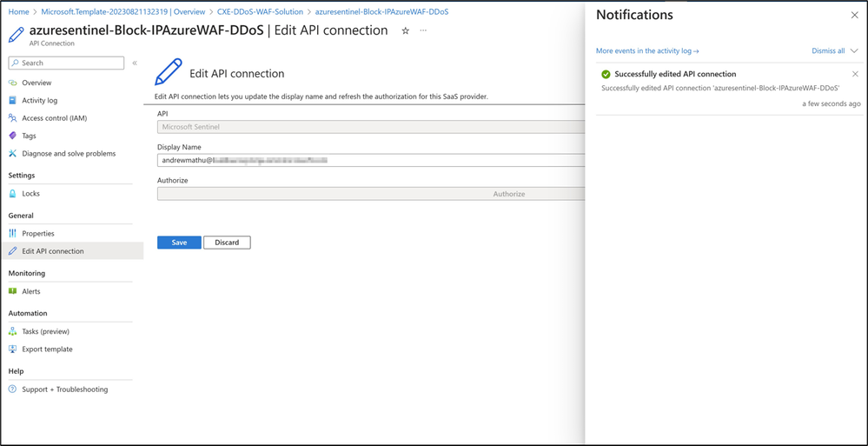Go to Home breadcrumb

pos(19,11)
